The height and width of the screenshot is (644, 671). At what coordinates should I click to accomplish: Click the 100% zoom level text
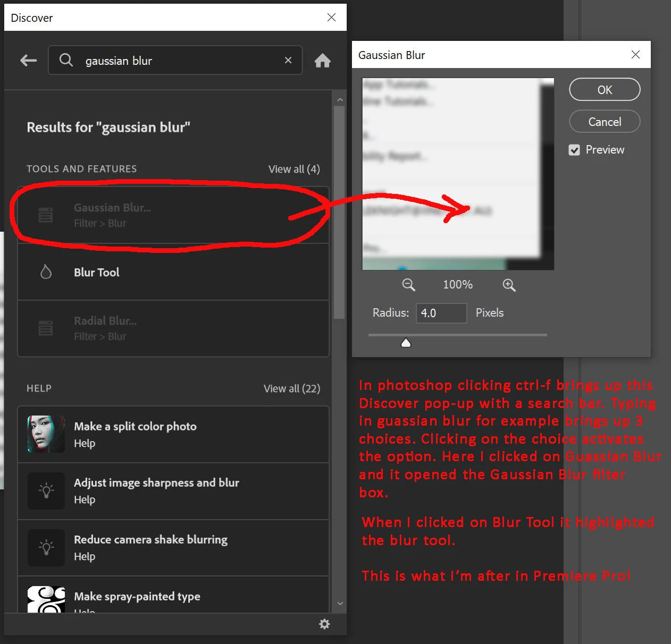click(458, 285)
